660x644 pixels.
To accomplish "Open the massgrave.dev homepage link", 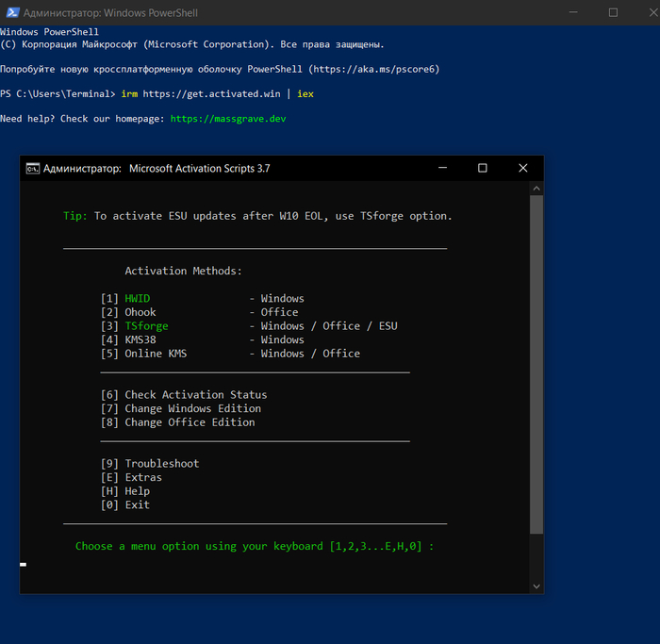I will pyautogui.click(x=228, y=119).
